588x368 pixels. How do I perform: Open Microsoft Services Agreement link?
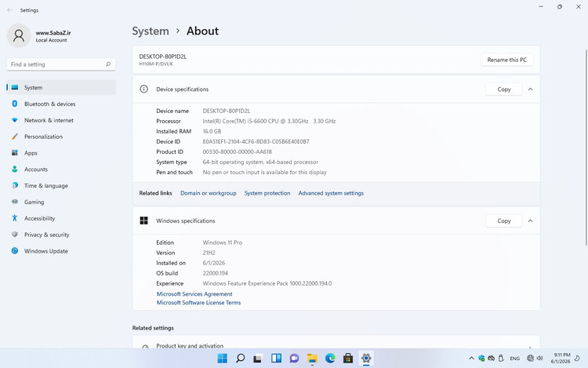pyautogui.click(x=194, y=294)
